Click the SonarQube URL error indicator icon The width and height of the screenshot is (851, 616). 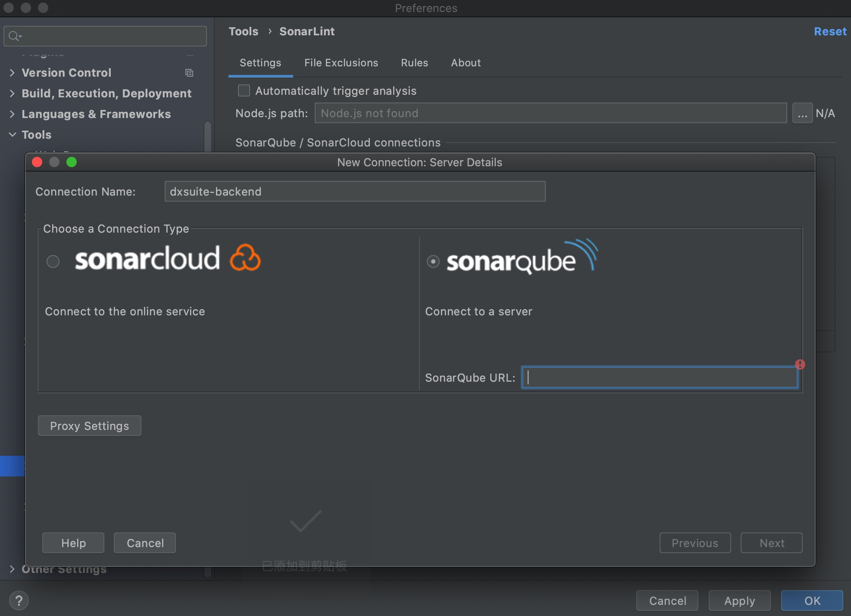[800, 364]
